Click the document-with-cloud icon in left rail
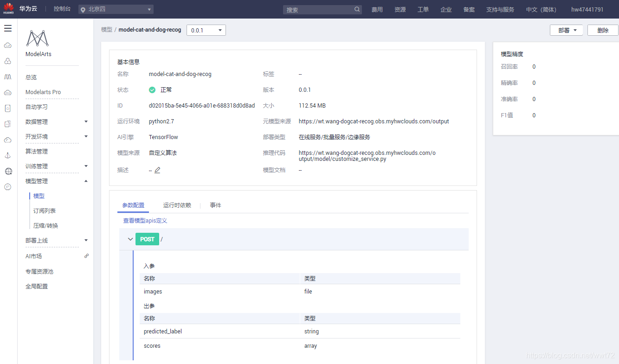The image size is (619, 364). pyautogui.click(x=8, y=109)
